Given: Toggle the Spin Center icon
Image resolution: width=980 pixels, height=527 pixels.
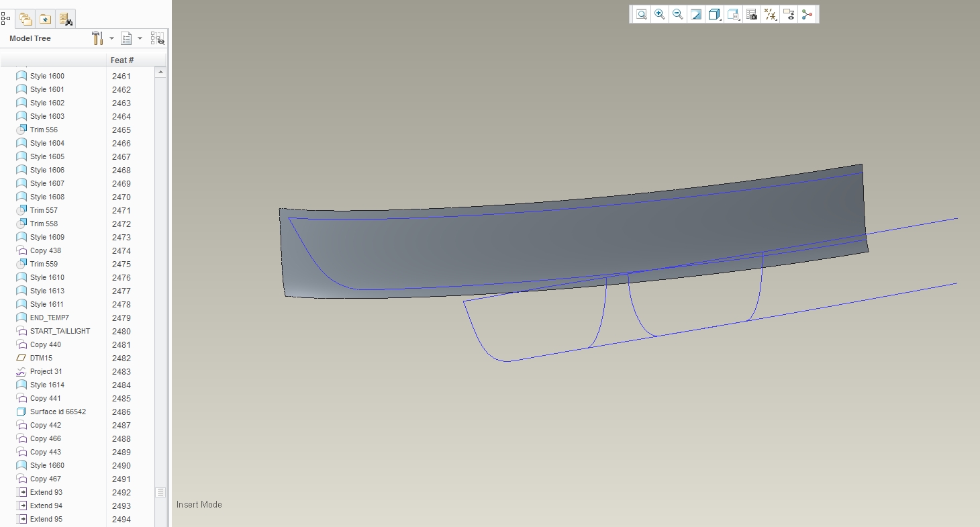Looking at the screenshot, I should (x=807, y=15).
